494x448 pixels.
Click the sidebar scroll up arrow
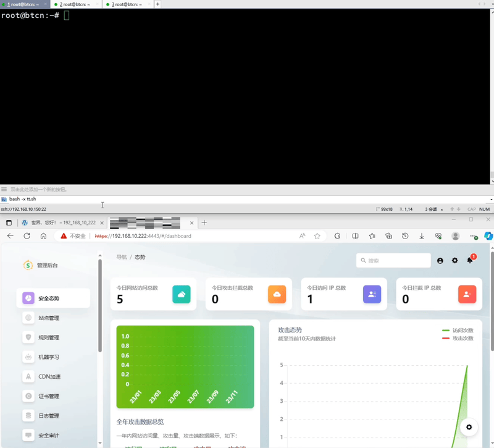click(x=100, y=255)
